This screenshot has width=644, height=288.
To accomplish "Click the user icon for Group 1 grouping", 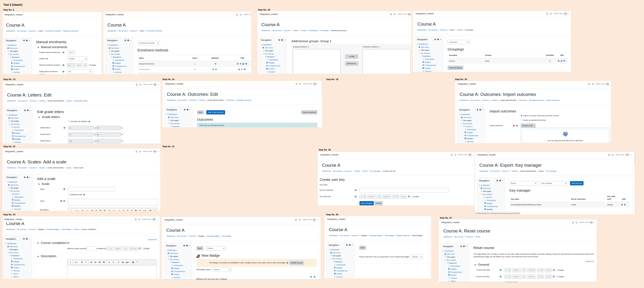I will [564, 61].
